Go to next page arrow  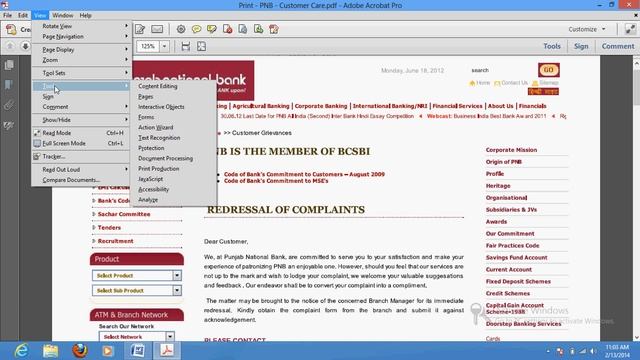25,46
